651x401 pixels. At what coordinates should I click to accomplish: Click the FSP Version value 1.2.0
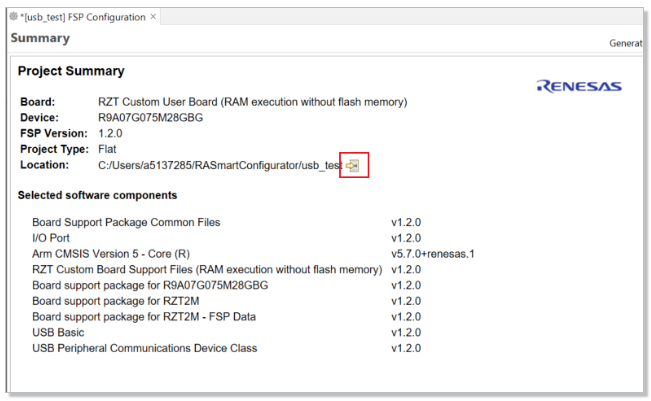click(110, 134)
